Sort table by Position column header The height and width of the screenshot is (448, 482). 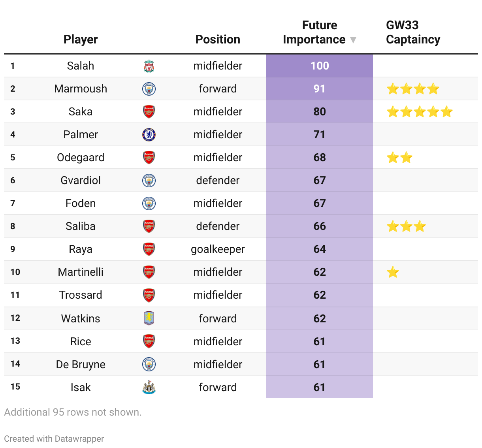pyautogui.click(x=218, y=40)
